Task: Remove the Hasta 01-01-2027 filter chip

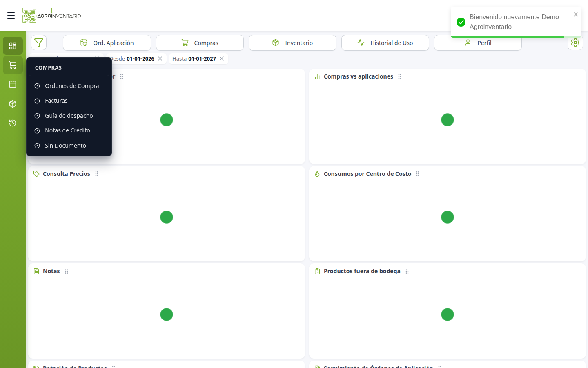Action: click(222, 58)
